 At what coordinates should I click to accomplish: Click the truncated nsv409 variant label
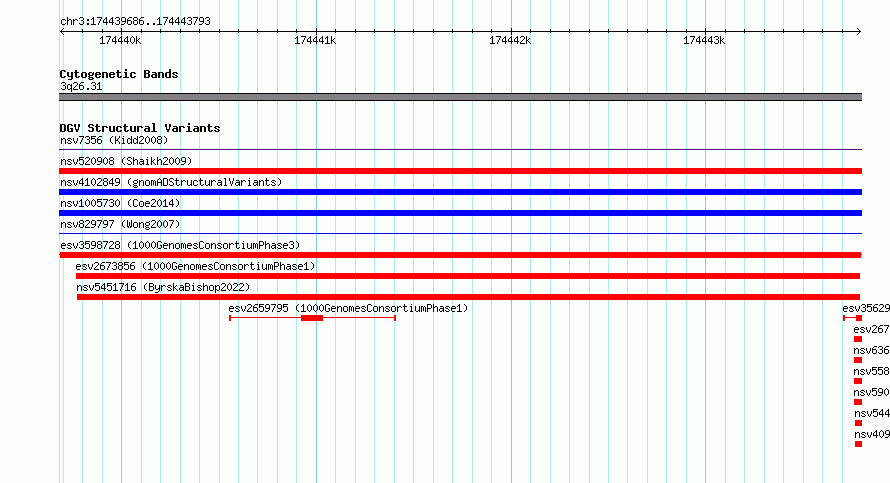point(872,434)
